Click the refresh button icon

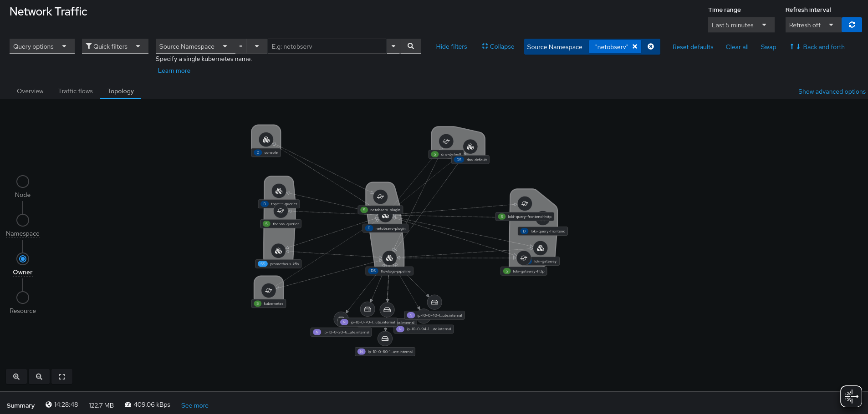[x=852, y=25]
